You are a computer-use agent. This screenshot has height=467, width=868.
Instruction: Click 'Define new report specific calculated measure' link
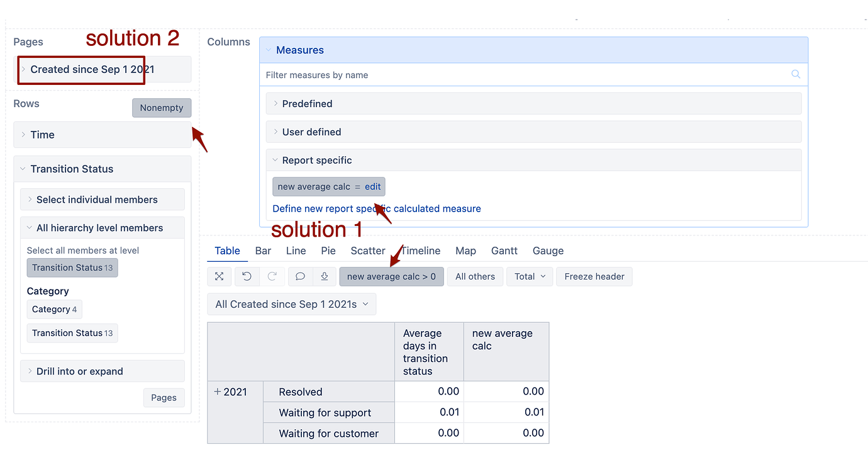tap(376, 208)
